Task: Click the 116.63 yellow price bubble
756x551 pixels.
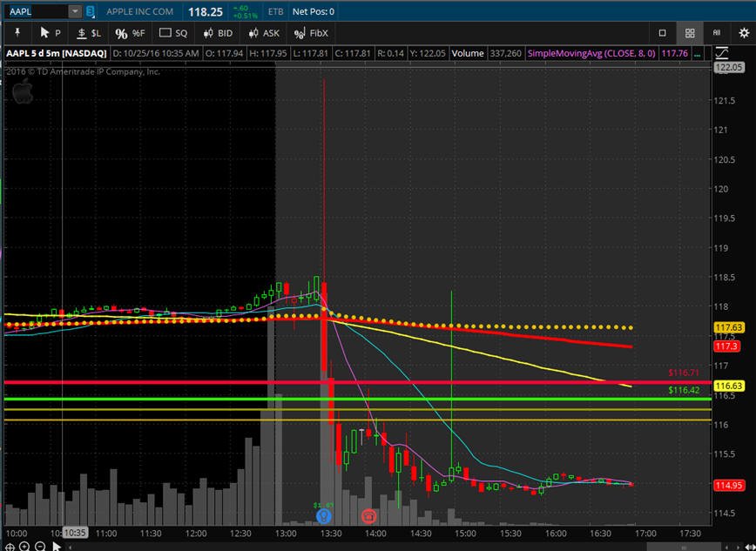Action: (729, 386)
